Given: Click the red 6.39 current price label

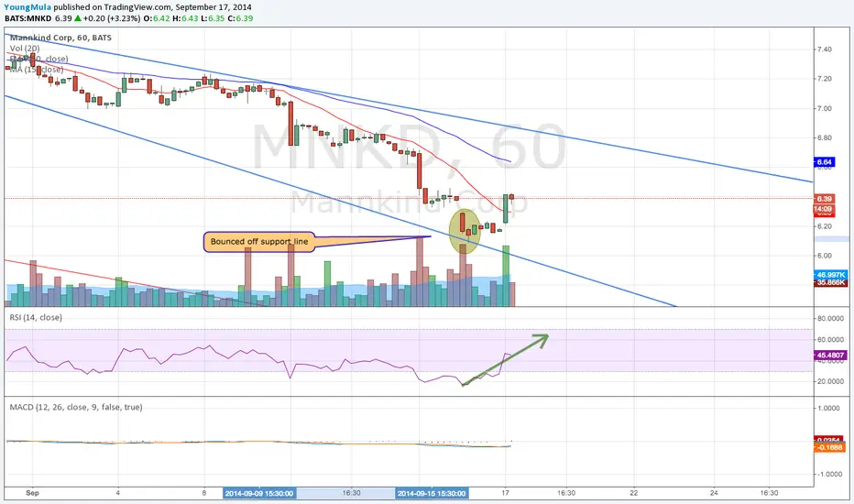Looking at the screenshot, I should [825, 199].
